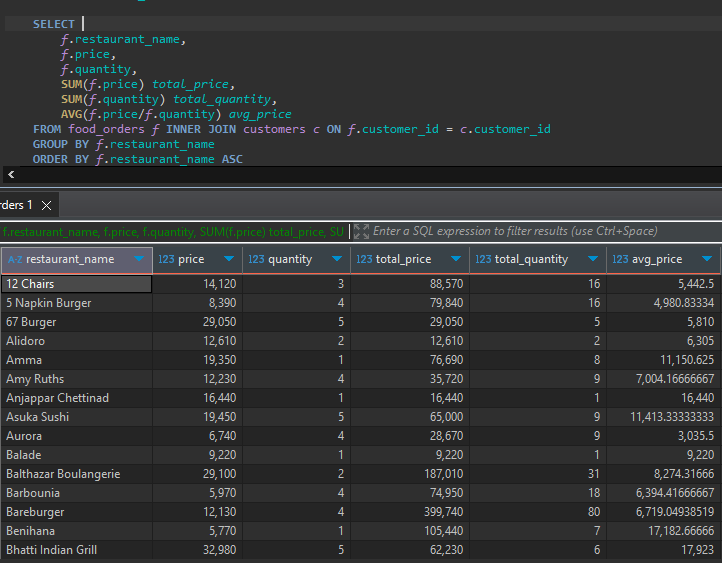The height and width of the screenshot is (563, 722).
Task: Select the 'Balthazar Boulangerie' cell
Action: tap(76, 474)
